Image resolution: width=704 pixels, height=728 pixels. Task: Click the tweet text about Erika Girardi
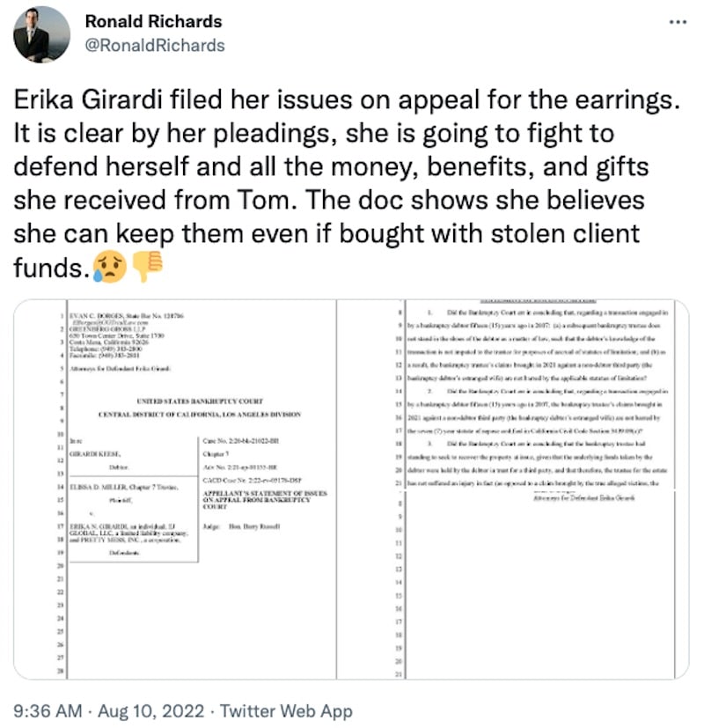point(346,183)
